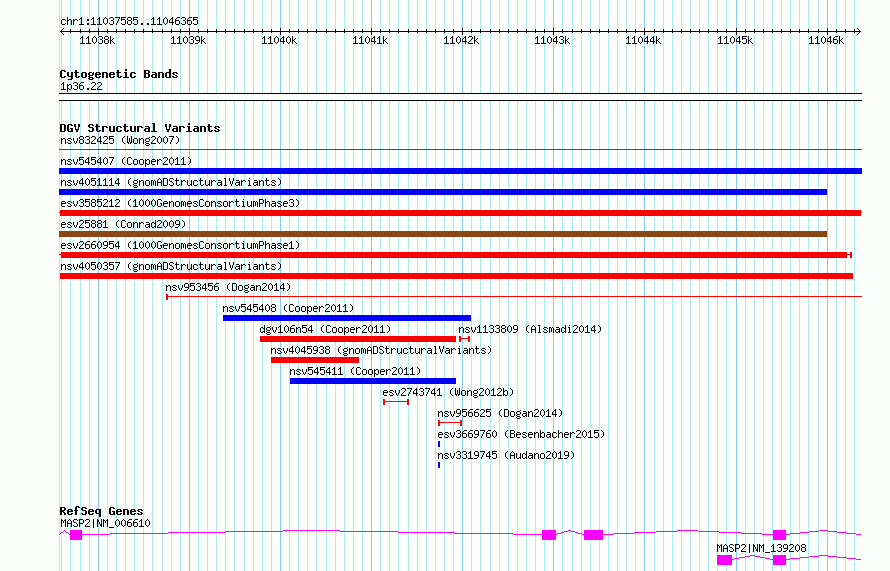Open the esv2743741 (Wong2012b) label
This screenshot has width=890, height=571.
pyautogui.click(x=448, y=392)
